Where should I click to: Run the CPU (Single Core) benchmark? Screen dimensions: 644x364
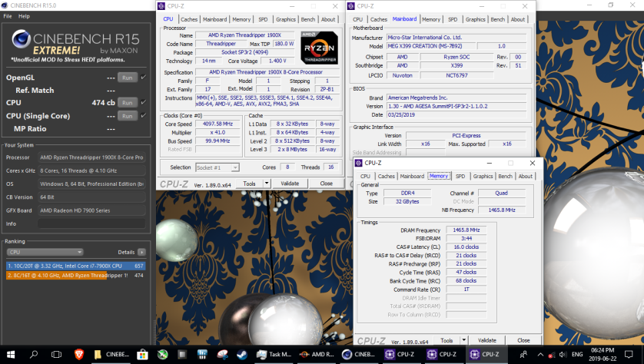128,116
